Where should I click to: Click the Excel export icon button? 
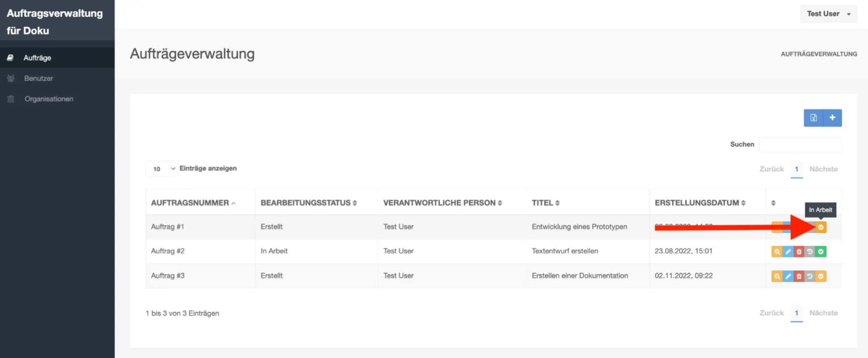coord(813,118)
